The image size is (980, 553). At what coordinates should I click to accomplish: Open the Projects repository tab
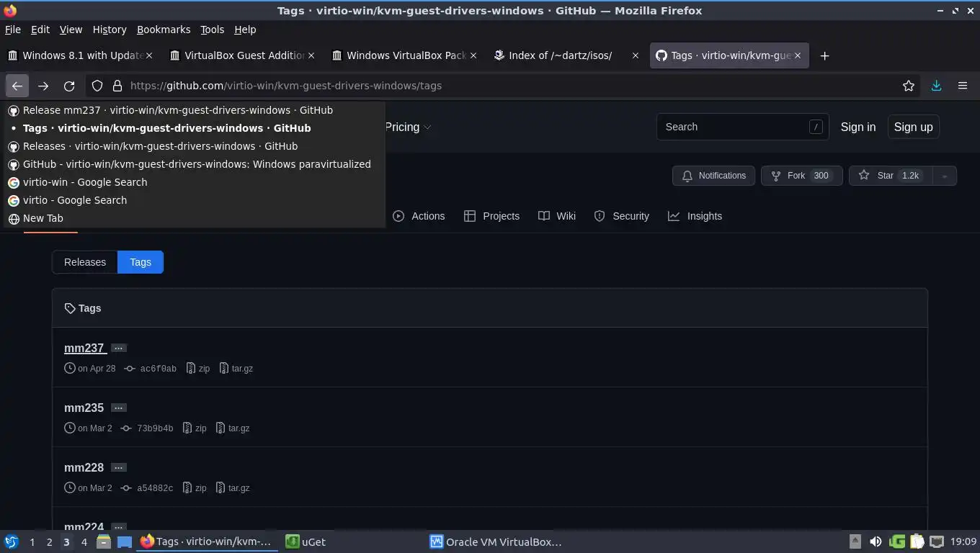491,216
